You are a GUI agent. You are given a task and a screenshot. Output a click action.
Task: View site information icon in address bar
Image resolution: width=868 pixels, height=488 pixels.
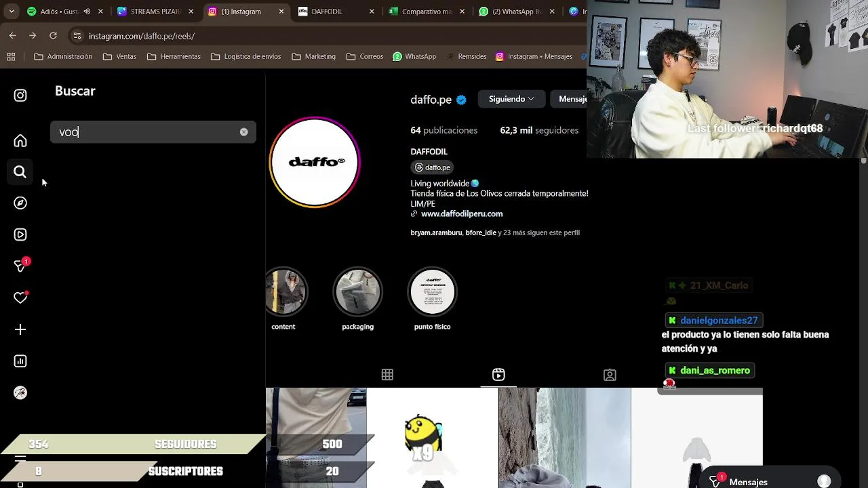pyautogui.click(x=77, y=36)
